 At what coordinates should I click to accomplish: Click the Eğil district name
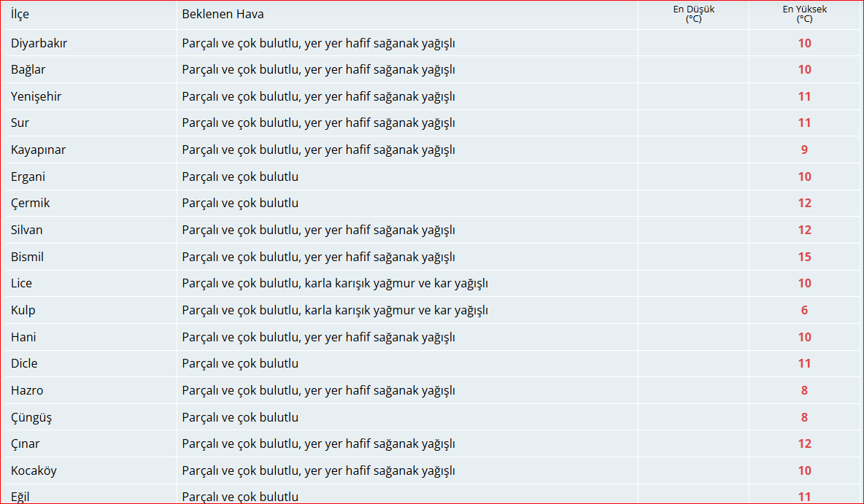(x=21, y=496)
